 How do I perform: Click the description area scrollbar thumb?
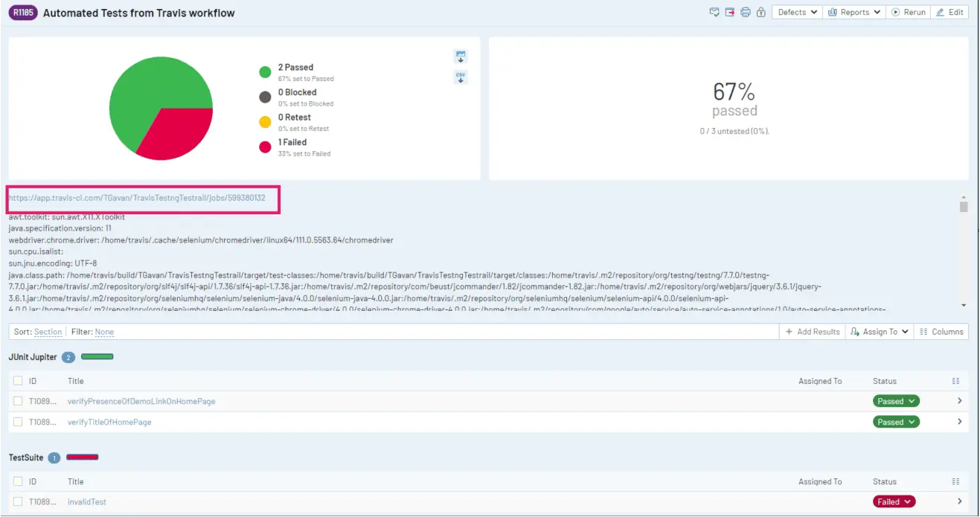coord(964,206)
